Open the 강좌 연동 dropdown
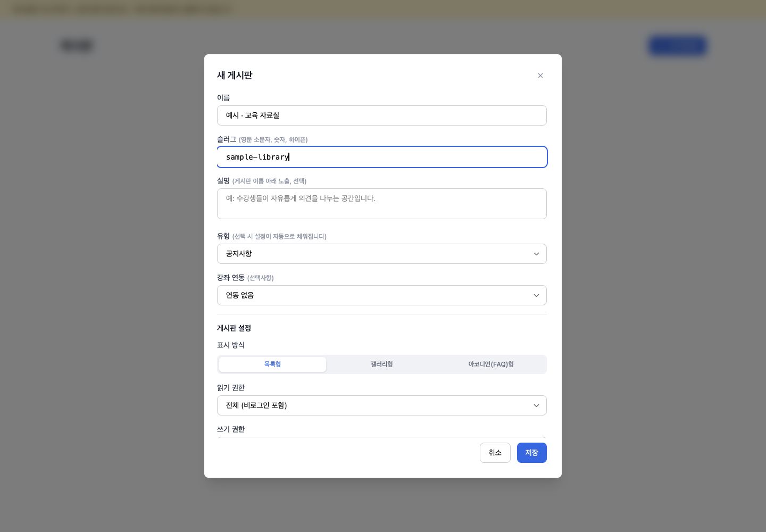 pos(382,295)
